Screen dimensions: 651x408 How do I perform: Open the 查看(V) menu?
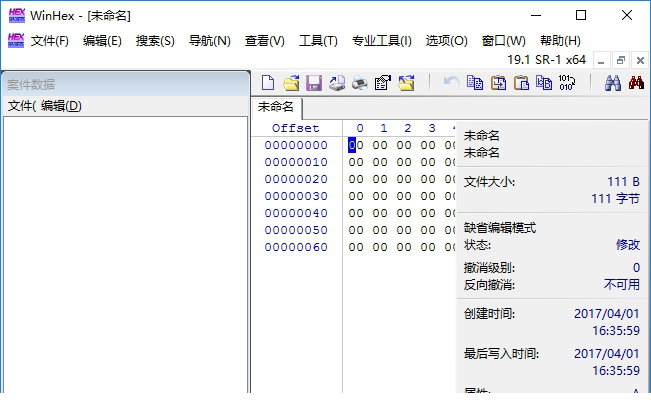coord(264,41)
